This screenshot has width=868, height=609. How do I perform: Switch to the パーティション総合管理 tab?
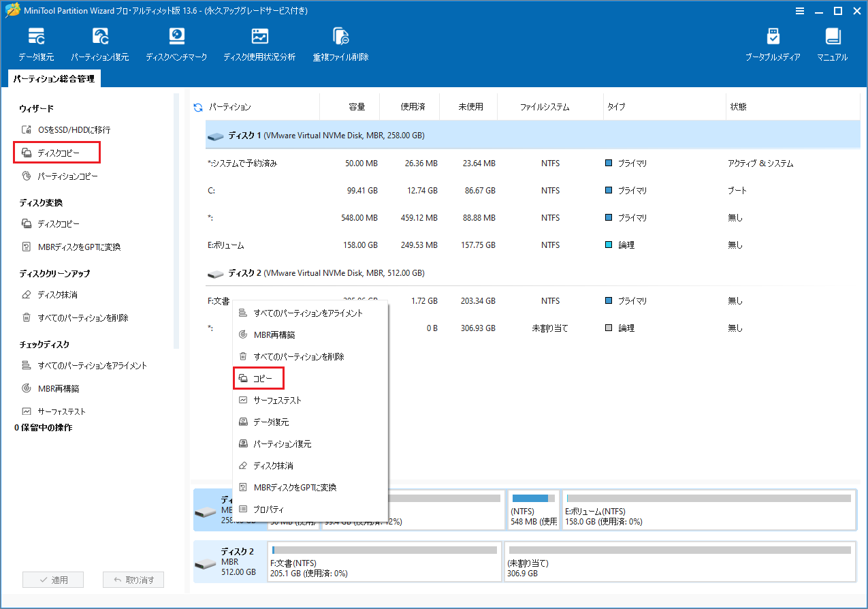click(54, 79)
